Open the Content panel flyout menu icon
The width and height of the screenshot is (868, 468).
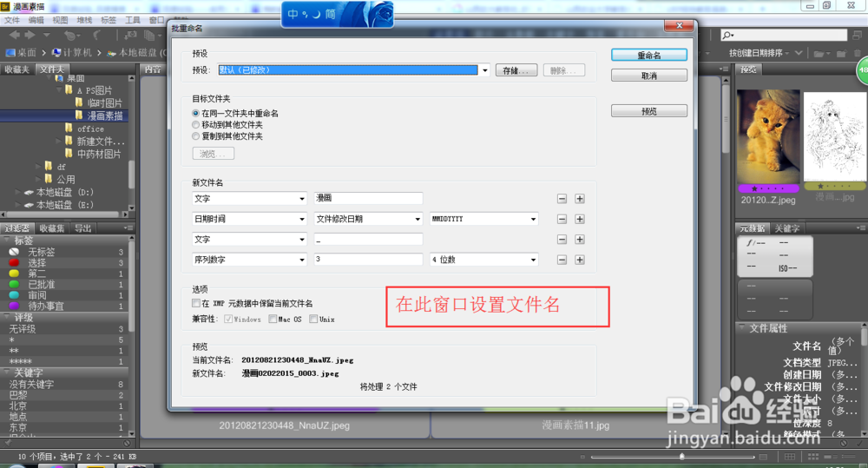[724, 69]
